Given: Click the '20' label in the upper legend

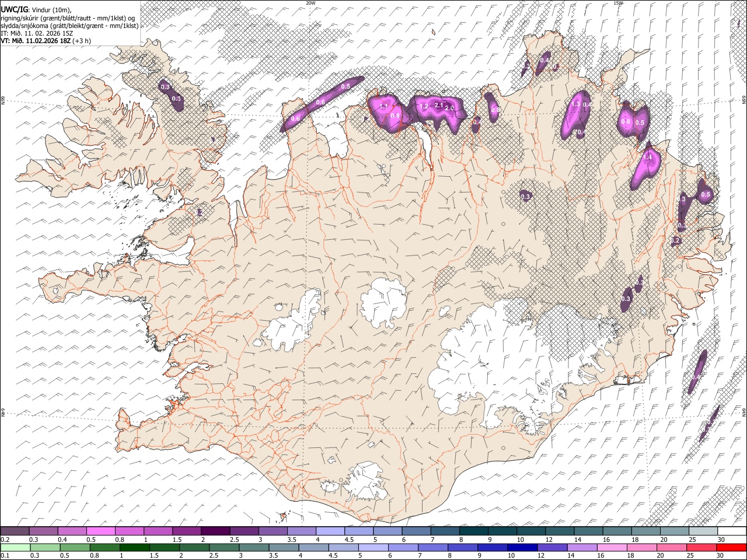Looking at the screenshot, I should (x=664, y=540).
